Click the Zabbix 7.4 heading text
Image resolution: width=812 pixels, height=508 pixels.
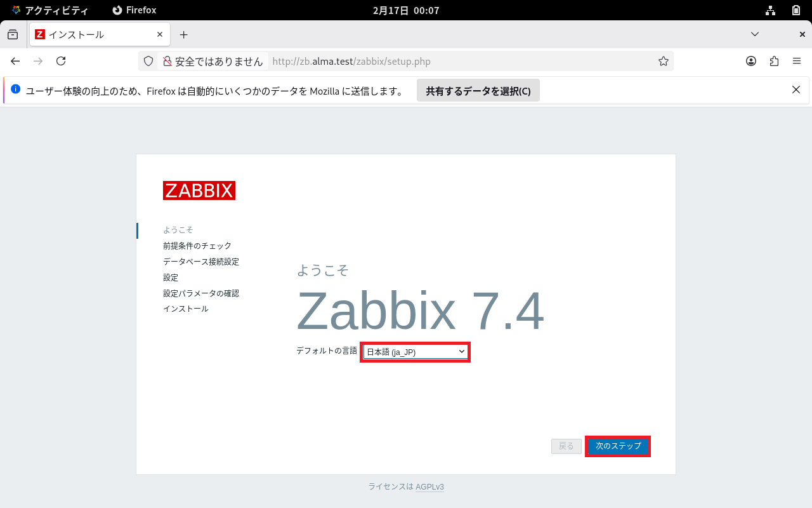[420, 311]
